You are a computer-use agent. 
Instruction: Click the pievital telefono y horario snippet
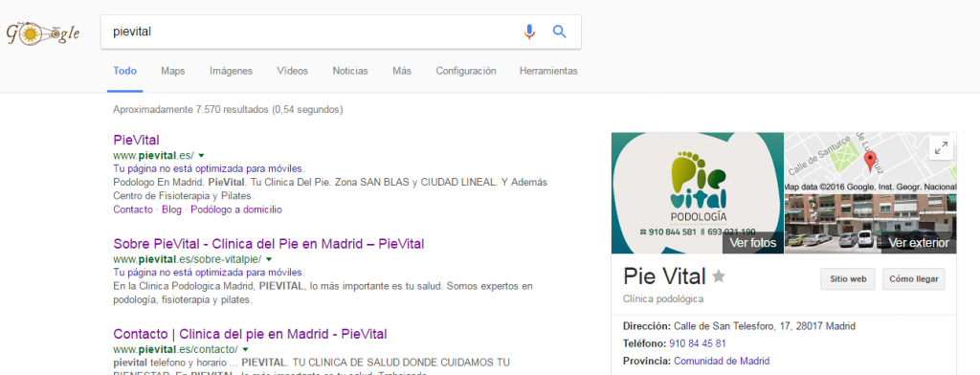point(311,365)
